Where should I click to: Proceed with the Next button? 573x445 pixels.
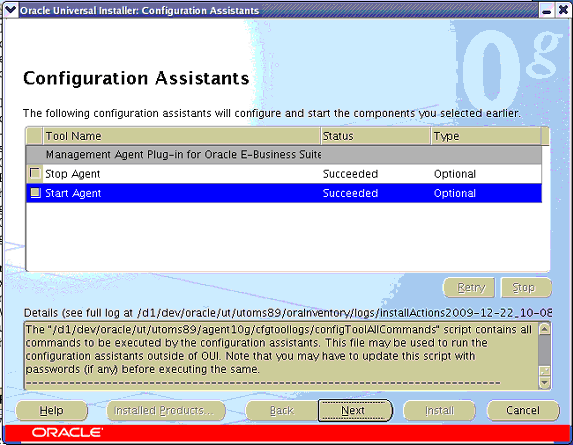(354, 411)
